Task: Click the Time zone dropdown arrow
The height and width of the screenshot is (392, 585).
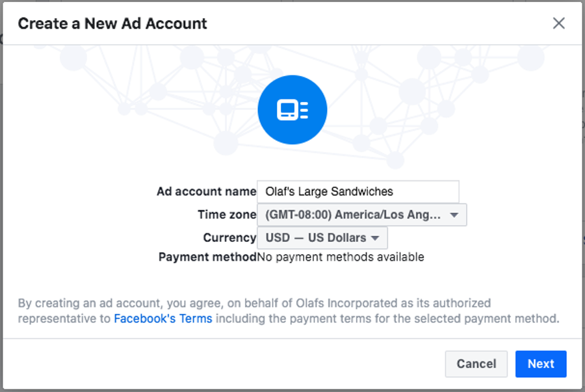Action: coord(454,215)
